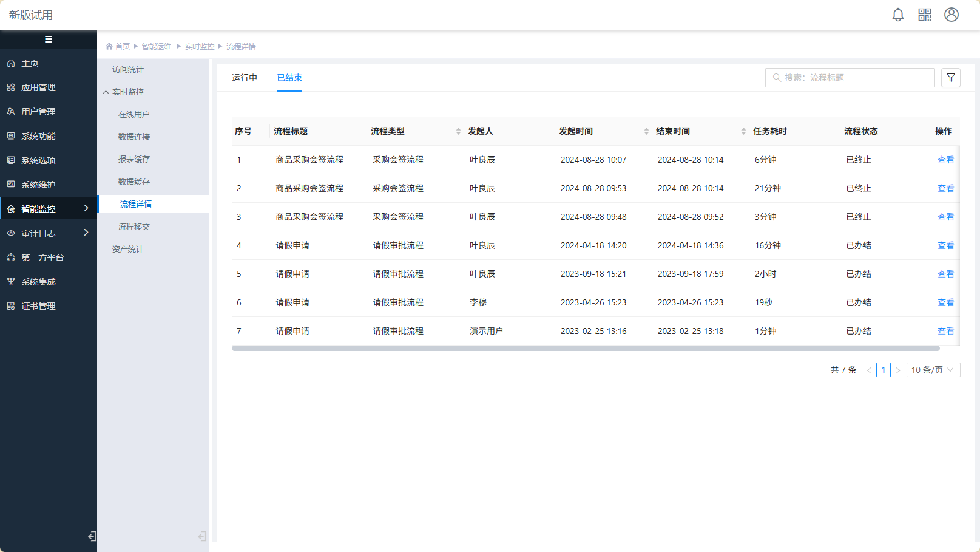980x552 pixels.
Task: Select 流程移交 in the submenu
Action: pos(134,227)
